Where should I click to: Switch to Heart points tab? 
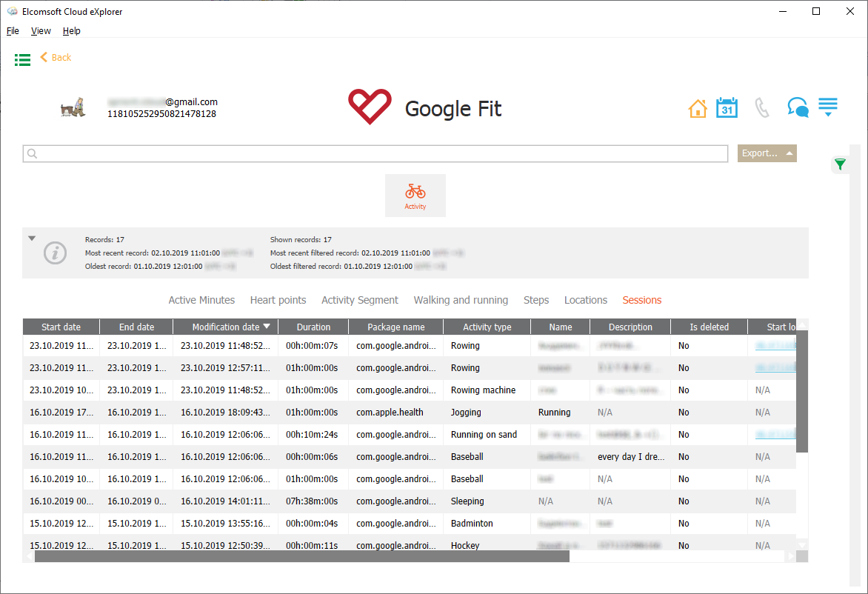278,300
